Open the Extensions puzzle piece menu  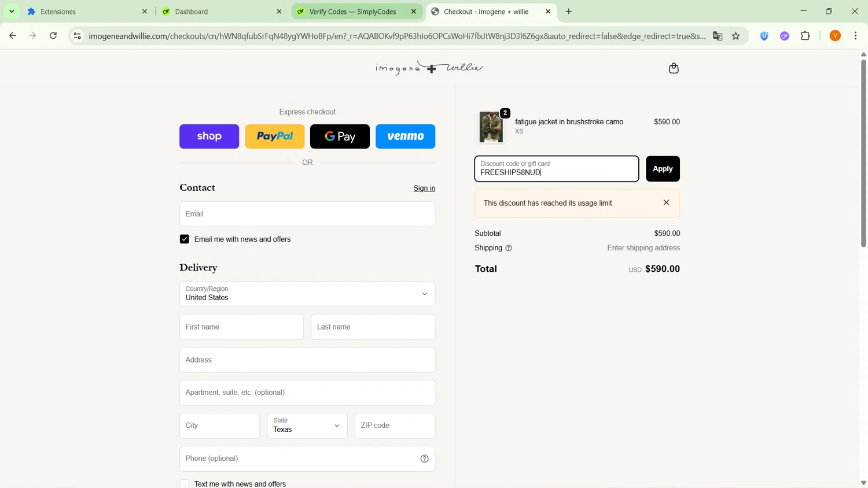[x=806, y=36]
